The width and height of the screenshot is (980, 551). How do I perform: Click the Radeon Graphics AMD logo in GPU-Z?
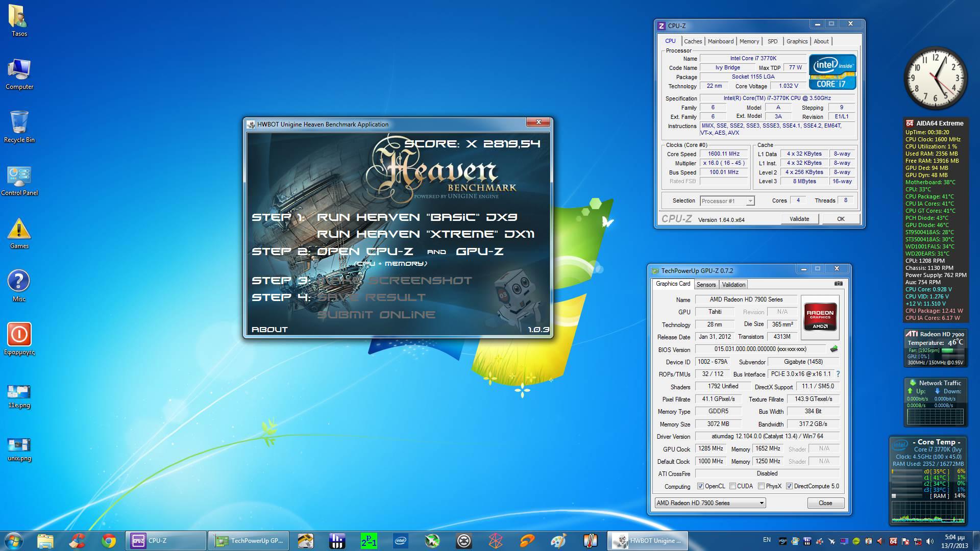pos(820,317)
